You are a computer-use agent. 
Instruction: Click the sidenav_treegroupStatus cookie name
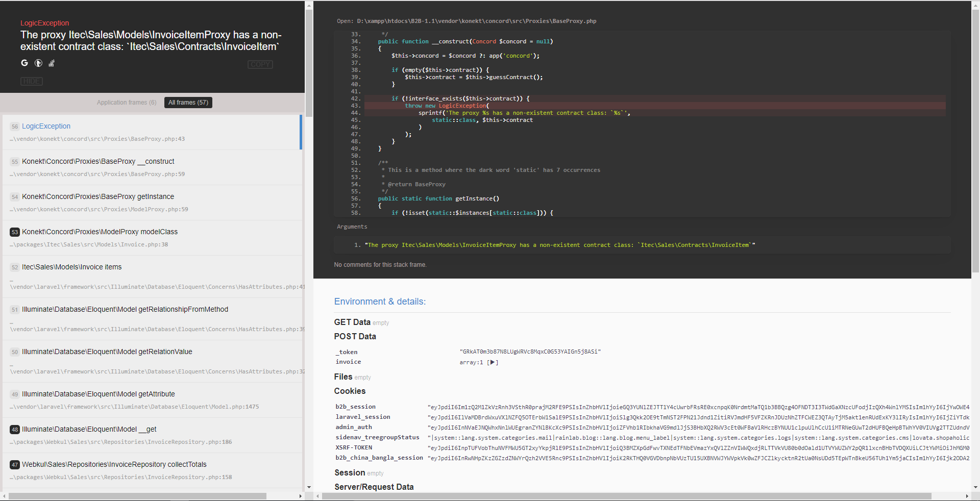[x=377, y=437]
